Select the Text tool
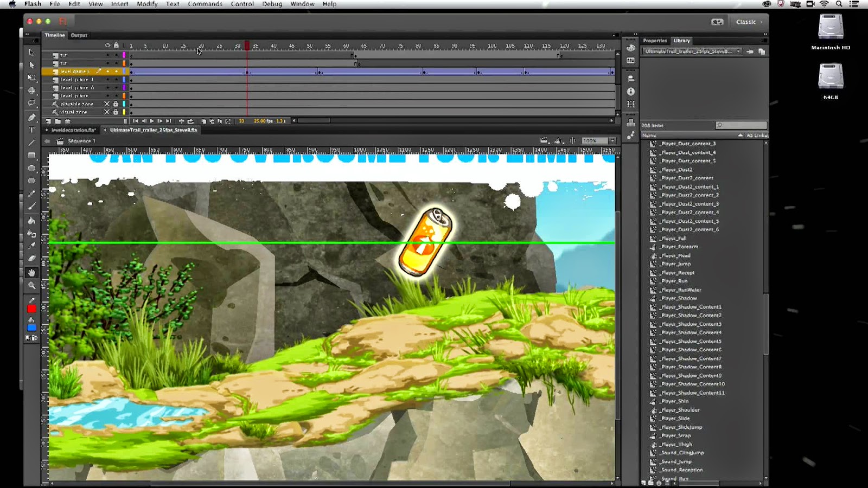868x488 pixels. point(31,130)
